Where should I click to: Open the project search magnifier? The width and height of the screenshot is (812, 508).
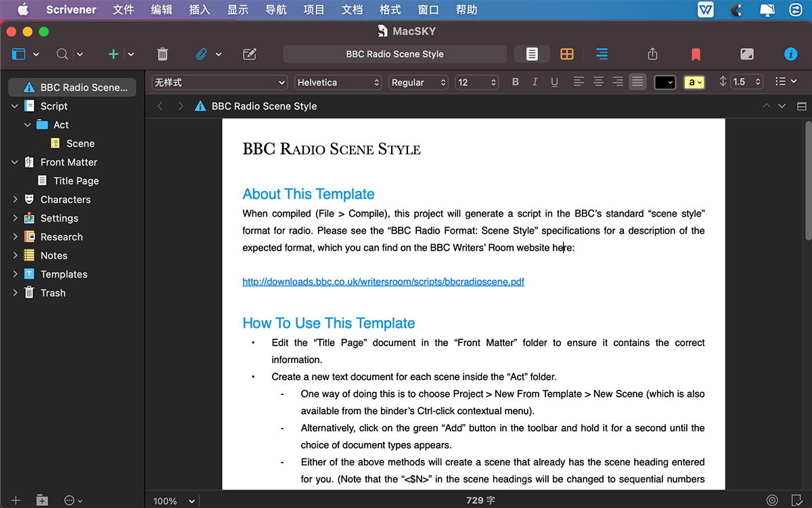click(62, 54)
